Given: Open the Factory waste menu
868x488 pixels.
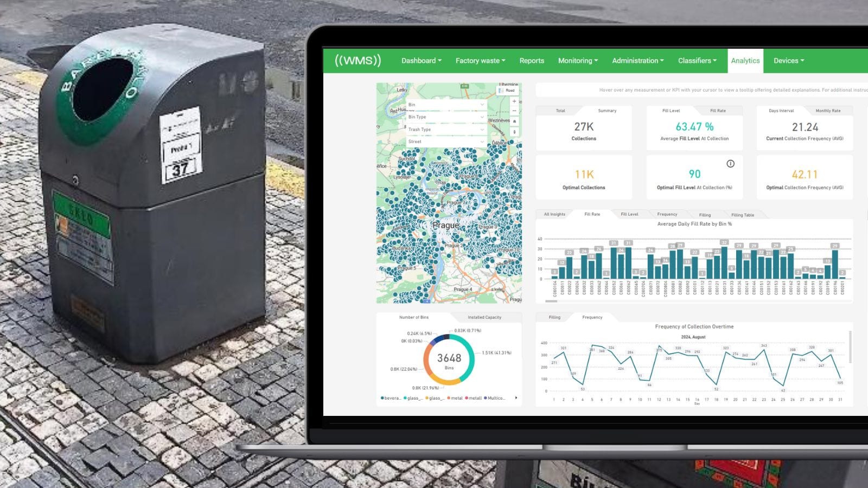Looking at the screenshot, I should pyautogui.click(x=480, y=61).
